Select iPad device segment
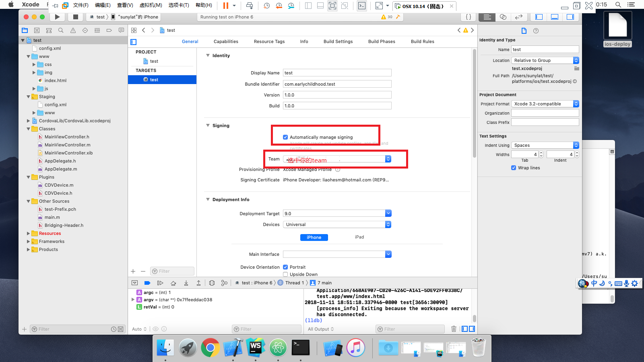Screen dimensions: 644x362 (x=359, y=237)
